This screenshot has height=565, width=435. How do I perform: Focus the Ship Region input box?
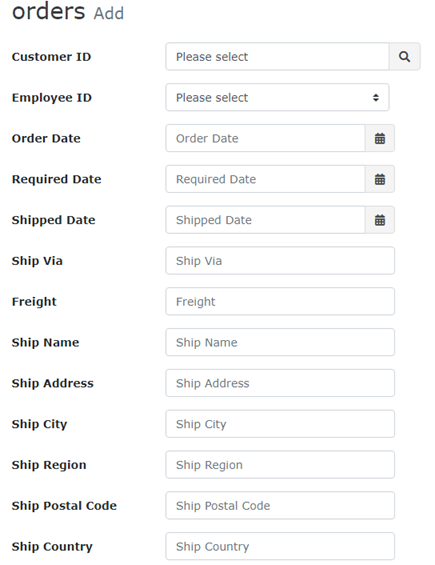point(280,464)
